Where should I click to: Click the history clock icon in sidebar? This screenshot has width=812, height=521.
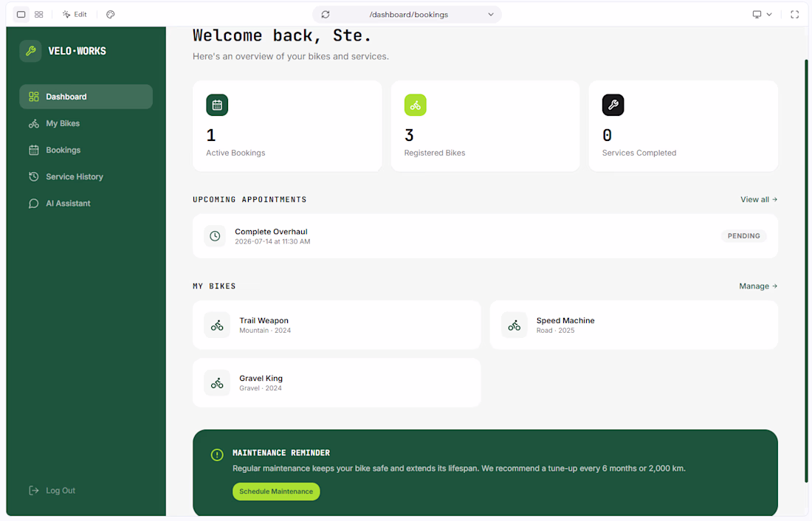pyautogui.click(x=34, y=176)
